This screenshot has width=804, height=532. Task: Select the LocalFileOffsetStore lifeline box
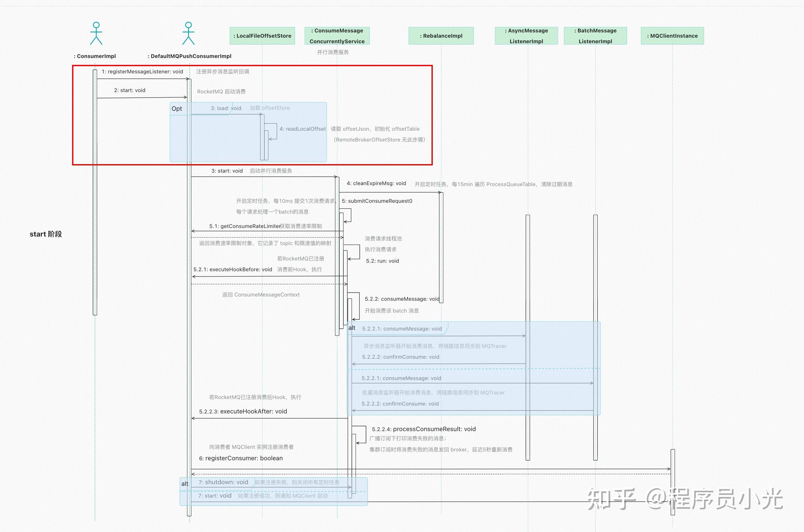coord(262,36)
